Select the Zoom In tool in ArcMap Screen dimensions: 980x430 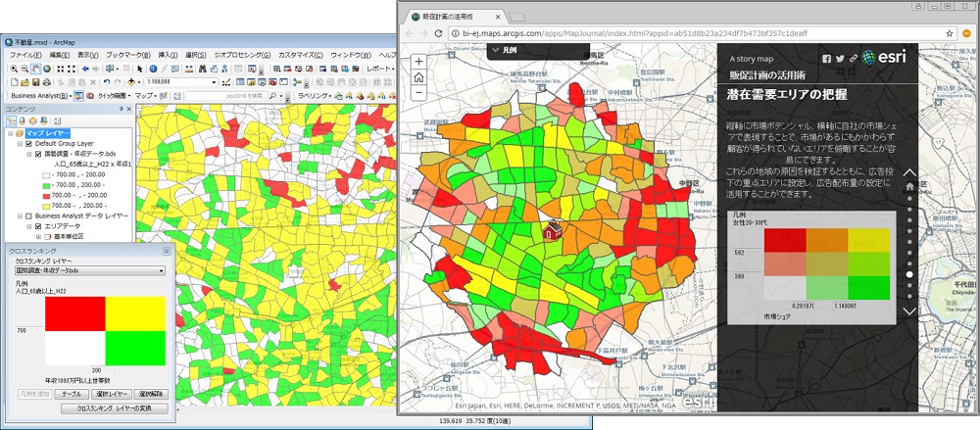[14, 69]
